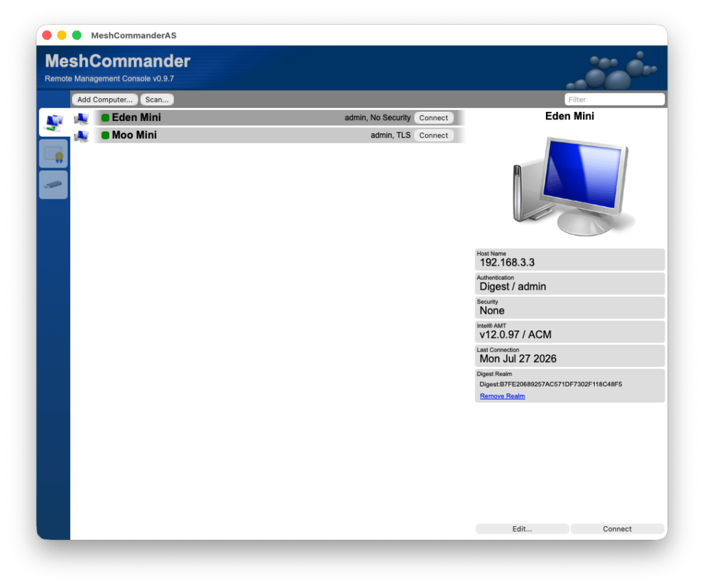Click the MeshCommander header title
This screenshot has width=704, height=588.
click(118, 61)
